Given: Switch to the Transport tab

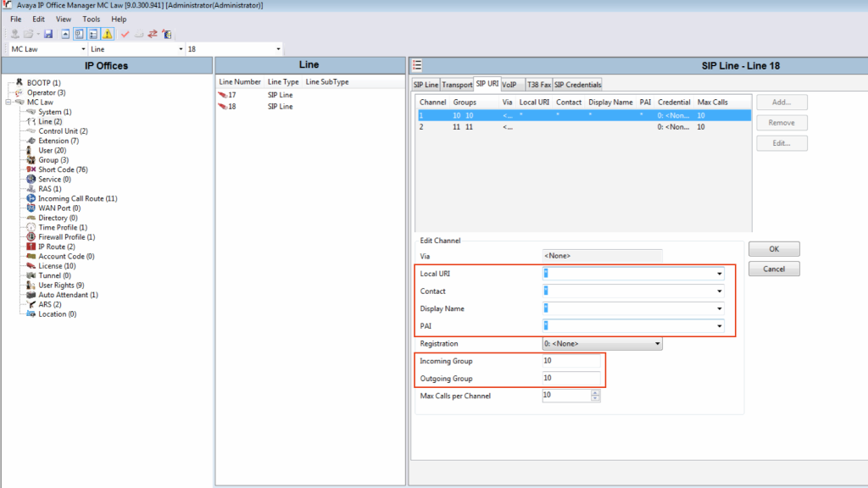Looking at the screenshot, I should point(457,85).
